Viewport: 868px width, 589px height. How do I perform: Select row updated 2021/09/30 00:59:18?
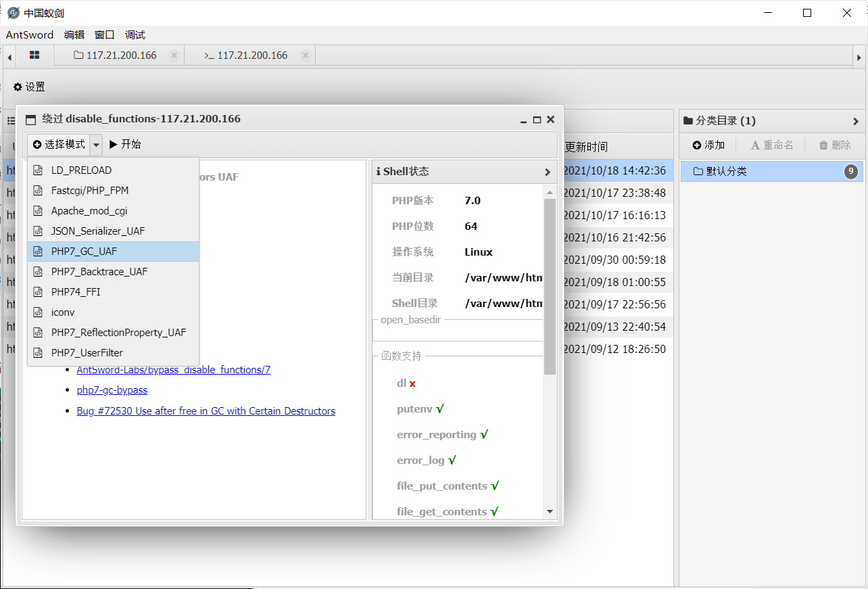coord(615,260)
